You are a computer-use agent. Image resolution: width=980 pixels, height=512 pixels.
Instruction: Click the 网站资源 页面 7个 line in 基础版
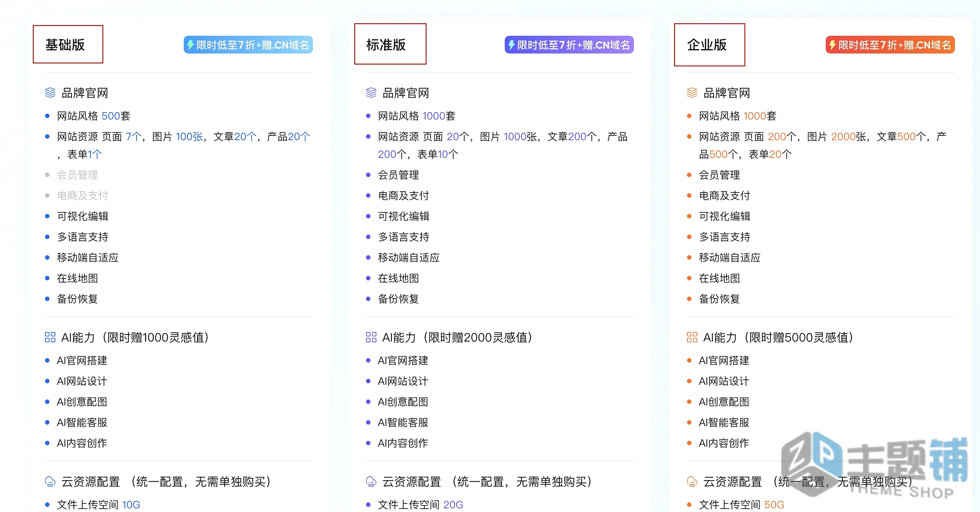pyautogui.click(x=184, y=145)
